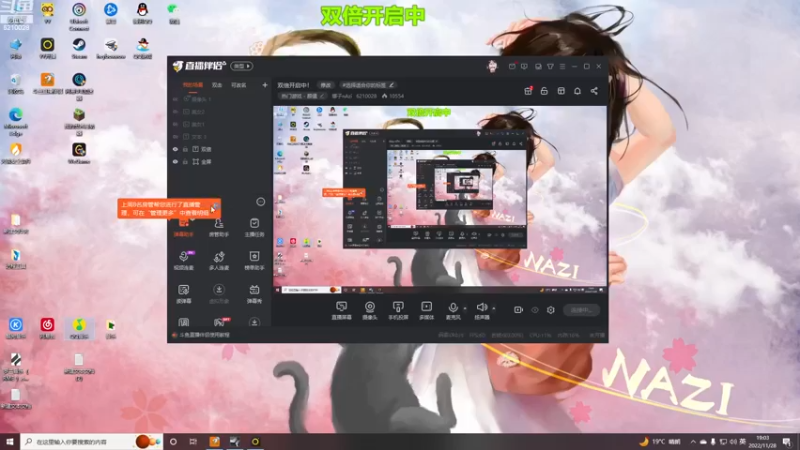The image size is (800, 450).
Task: Click the live preview canvas
Action: [x=440, y=199]
